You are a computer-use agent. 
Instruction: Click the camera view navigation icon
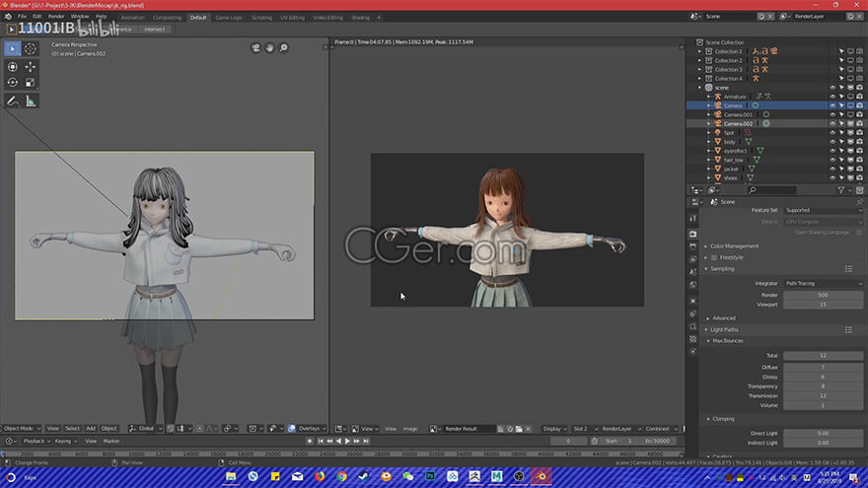pyautogui.click(x=255, y=48)
